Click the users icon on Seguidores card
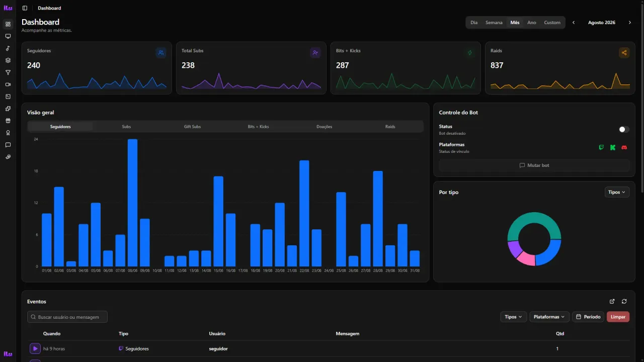 click(161, 52)
